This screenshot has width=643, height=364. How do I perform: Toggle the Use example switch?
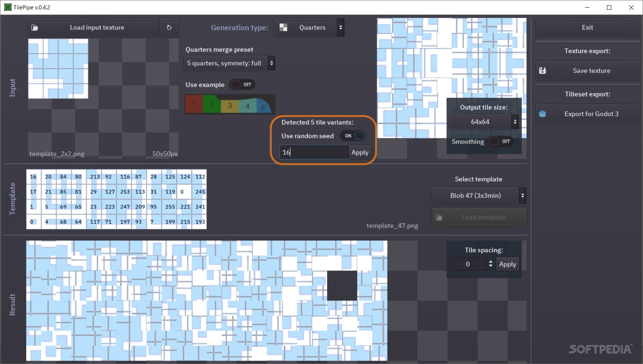(x=242, y=85)
